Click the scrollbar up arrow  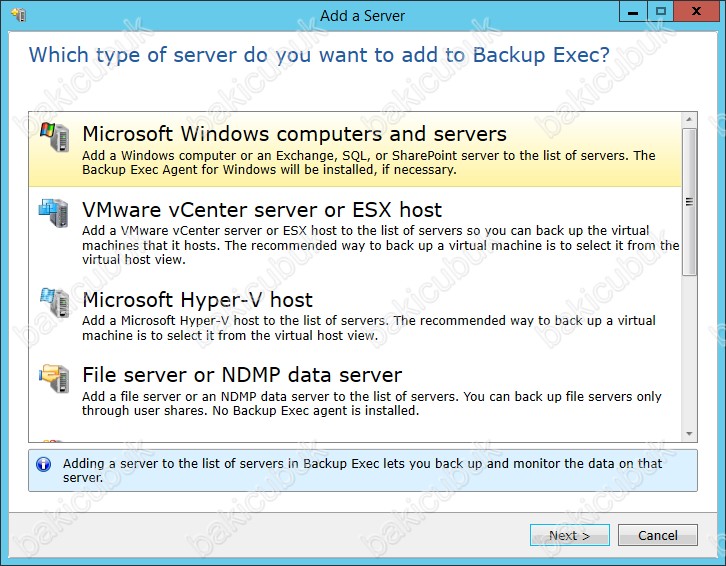point(688,119)
